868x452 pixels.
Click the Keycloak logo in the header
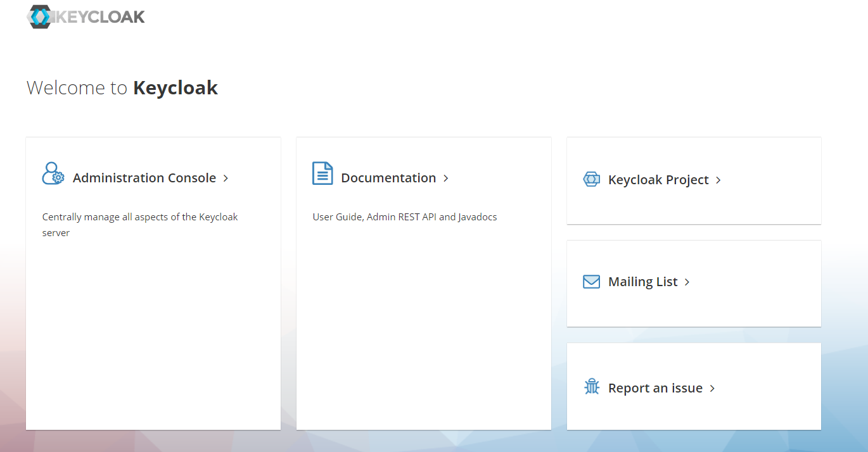pyautogui.click(x=86, y=16)
